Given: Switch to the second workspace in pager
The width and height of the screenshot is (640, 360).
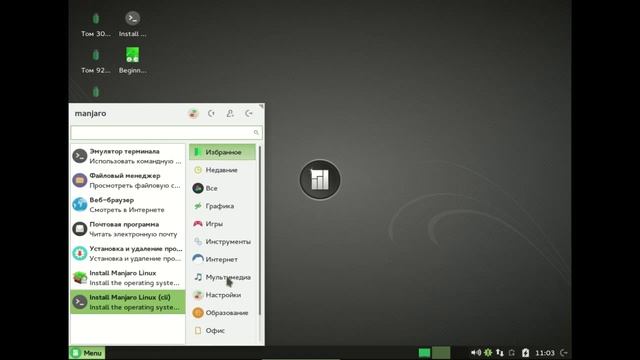Looking at the screenshot, I should (441, 353).
